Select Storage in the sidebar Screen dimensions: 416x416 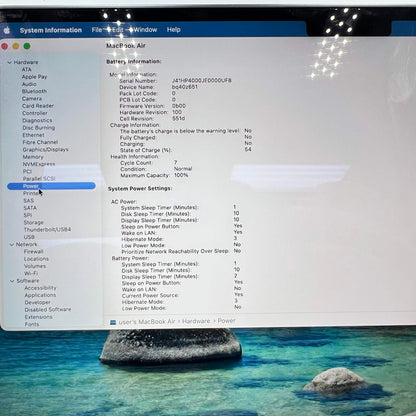click(x=34, y=223)
